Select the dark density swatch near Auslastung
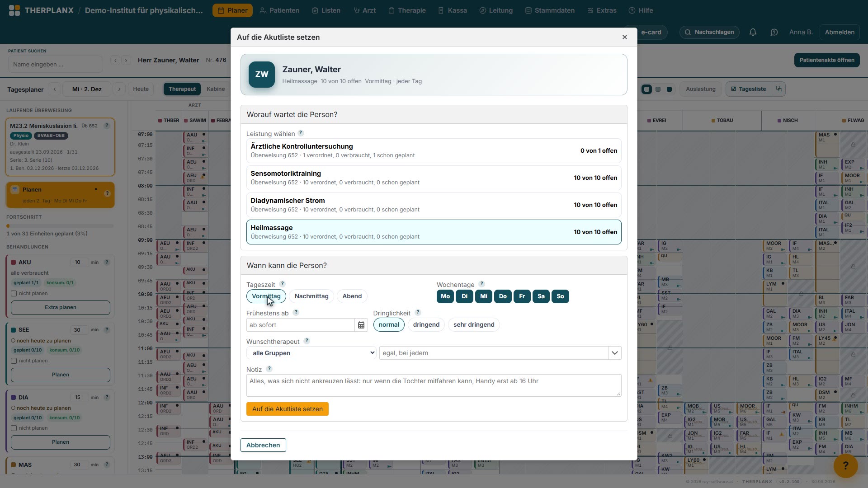Screen dimensions: 868x488 point(670,89)
